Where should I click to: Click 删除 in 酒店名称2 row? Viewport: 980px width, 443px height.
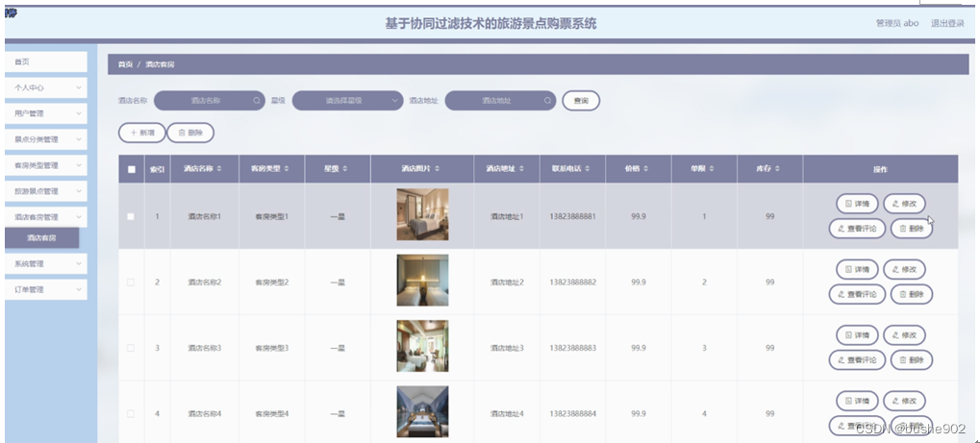(x=912, y=294)
